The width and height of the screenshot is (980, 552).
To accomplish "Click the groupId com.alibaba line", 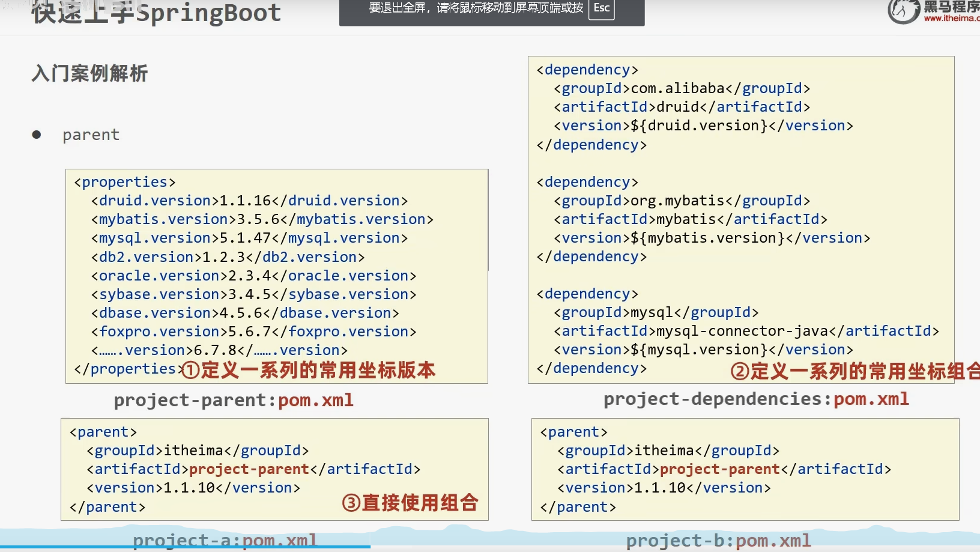I will [682, 88].
